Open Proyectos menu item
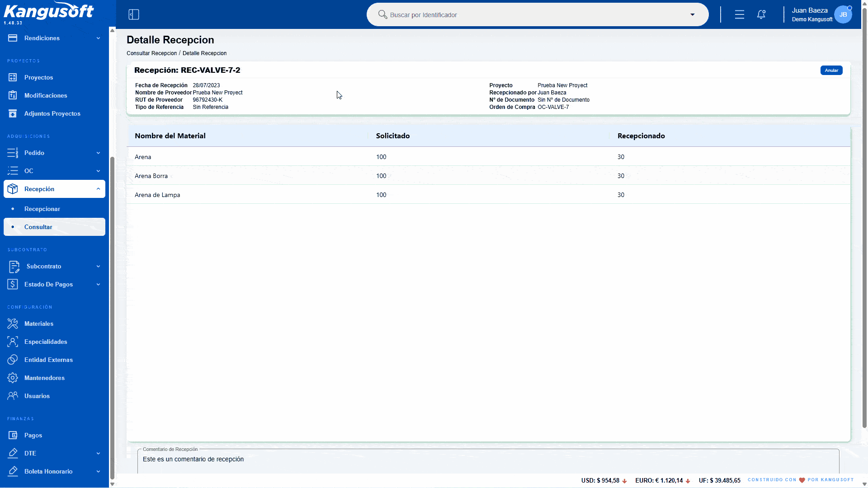 tap(54, 77)
